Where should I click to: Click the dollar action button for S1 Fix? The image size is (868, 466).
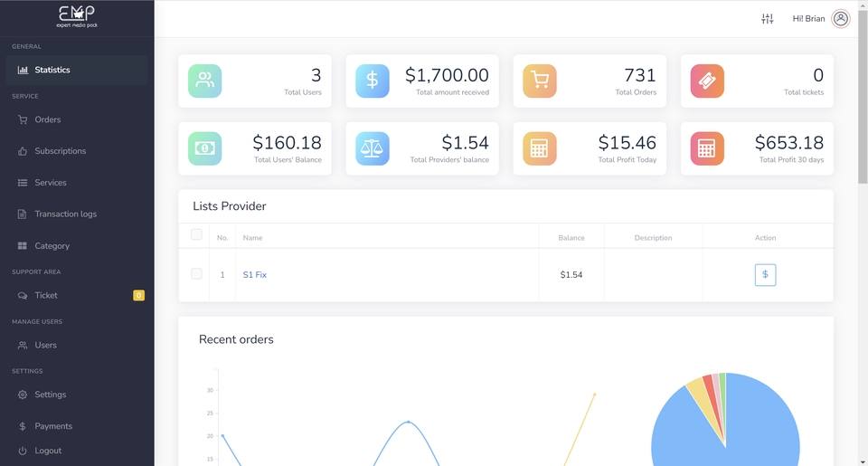click(766, 275)
